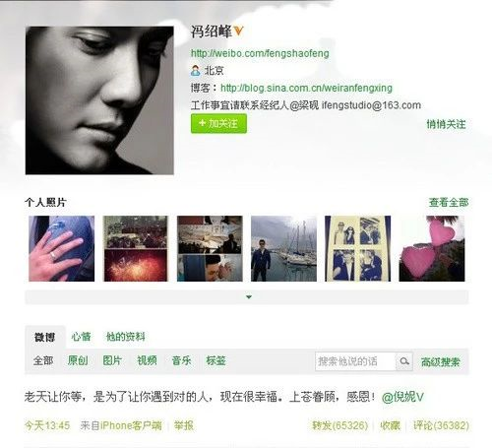Open the hand with ring photo thumbnail

coord(62,248)
